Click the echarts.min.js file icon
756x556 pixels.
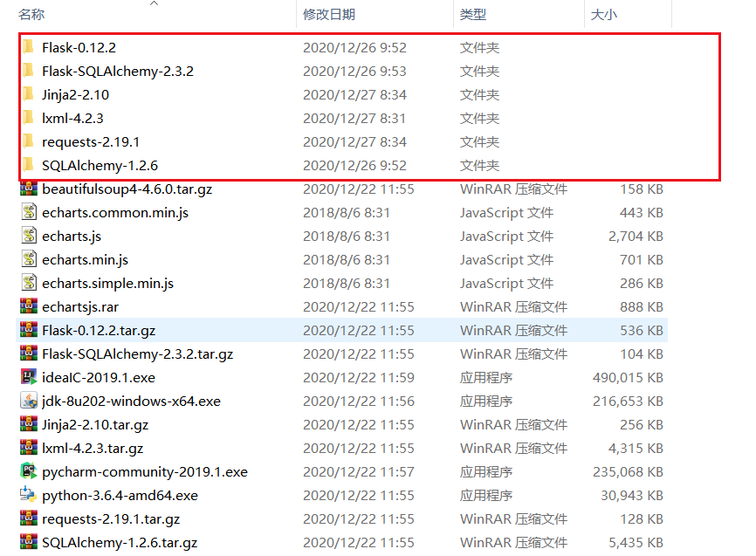pos(29,259)
